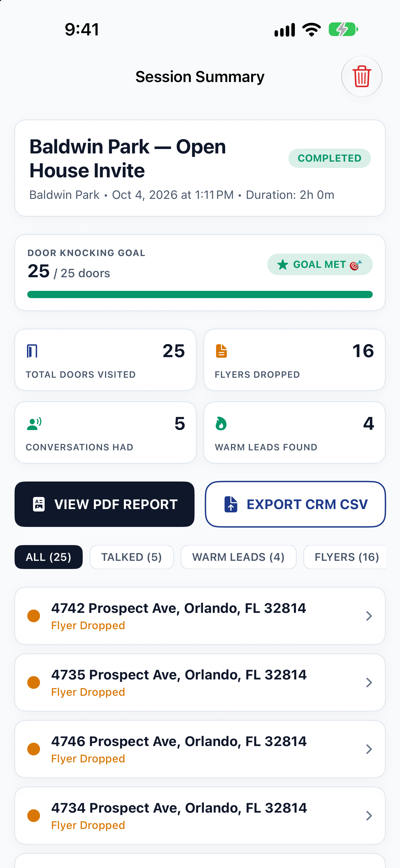Viewport: 400px width, 868px height.
Task: Click the door icon in Total Doors Visited
Action: coord(32,351)
